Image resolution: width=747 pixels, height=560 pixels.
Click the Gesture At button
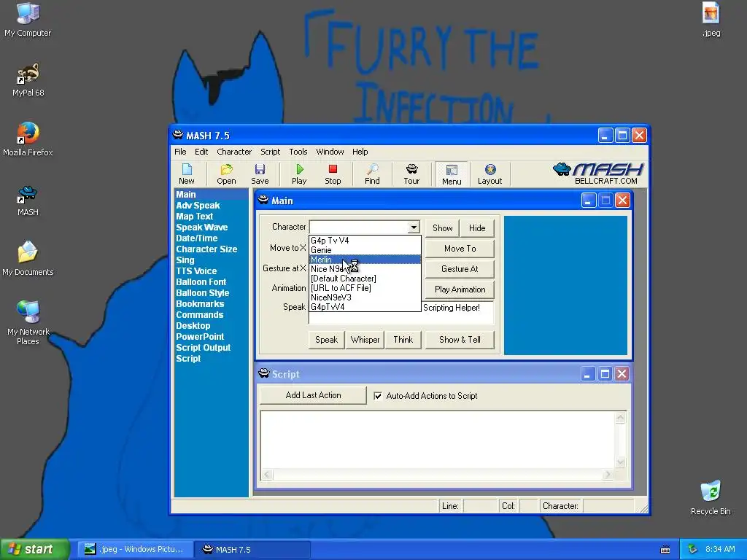460,269
